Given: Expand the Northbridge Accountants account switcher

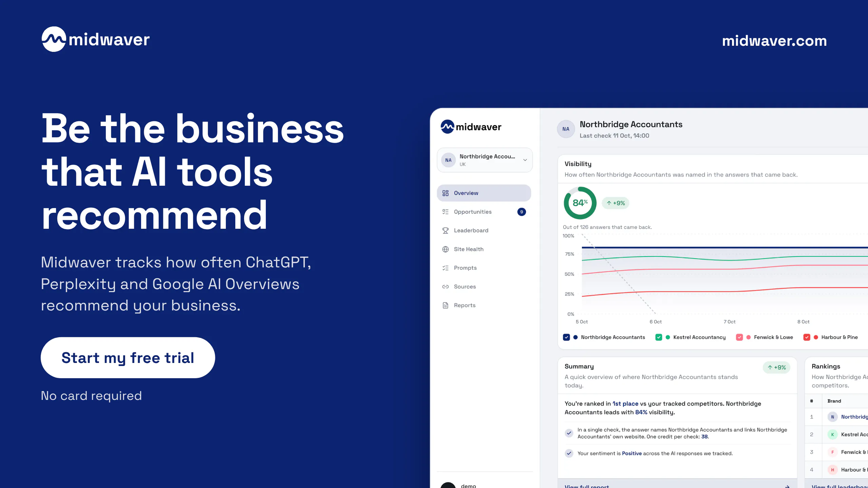Looking at the screenshot, I should coord(485,160).
